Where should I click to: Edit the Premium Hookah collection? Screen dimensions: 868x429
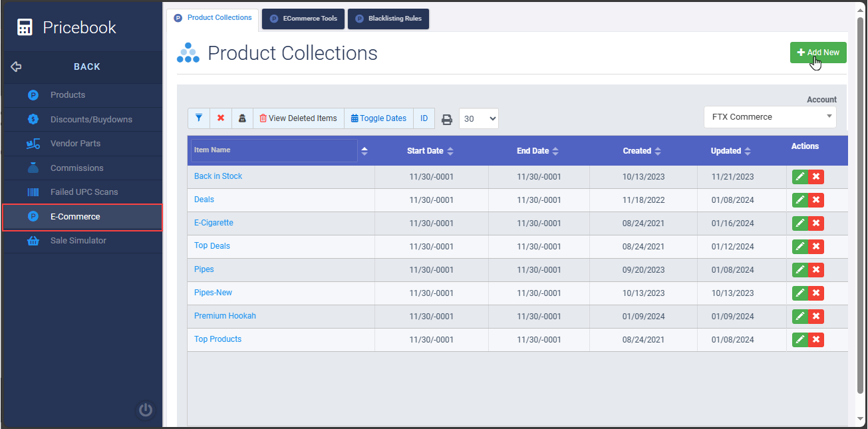click(x=800, y=317)
